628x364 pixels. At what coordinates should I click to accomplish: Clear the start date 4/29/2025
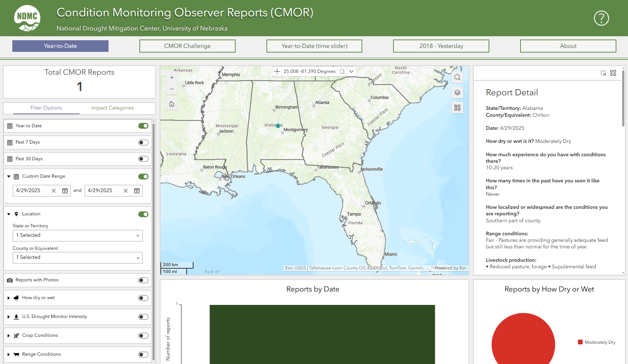tap(54, 191)
